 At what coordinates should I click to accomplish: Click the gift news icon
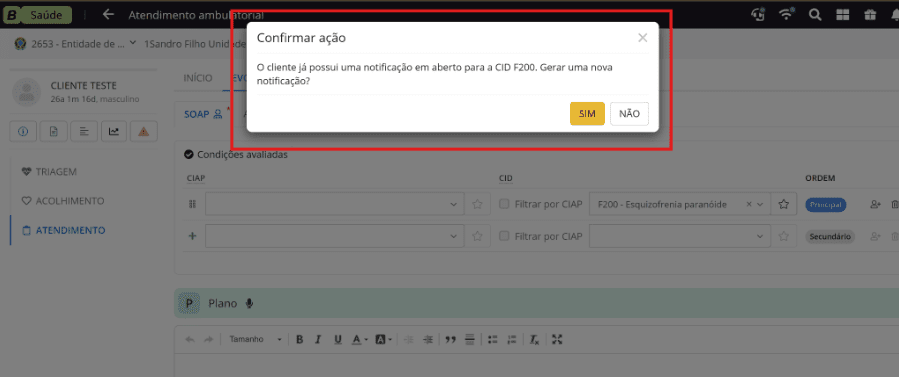(870, 15)
